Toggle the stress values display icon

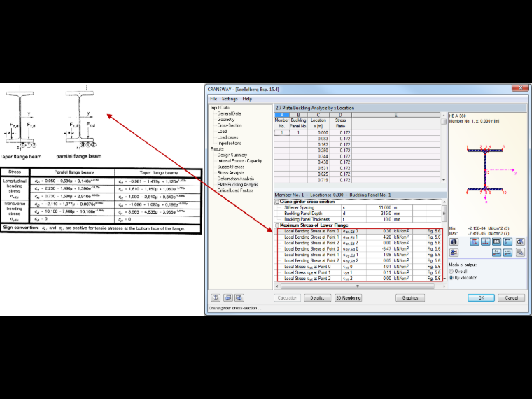(x=497, y=253)
